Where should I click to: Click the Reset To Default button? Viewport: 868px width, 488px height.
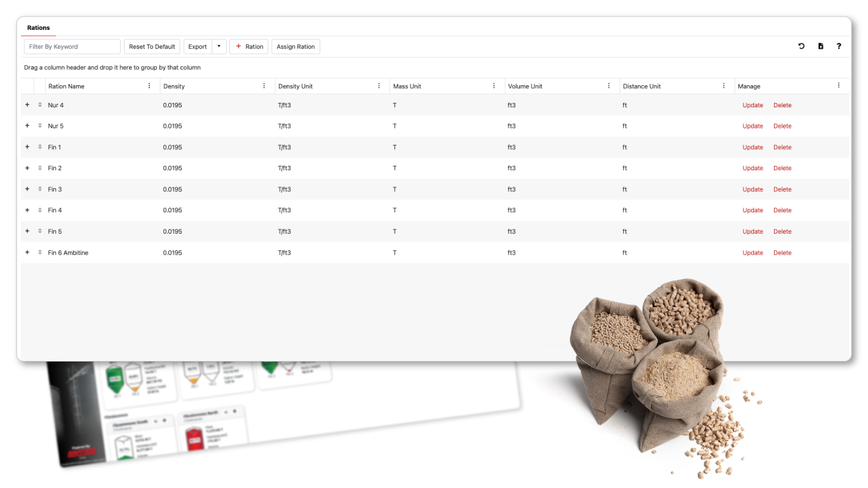point(152,46)
